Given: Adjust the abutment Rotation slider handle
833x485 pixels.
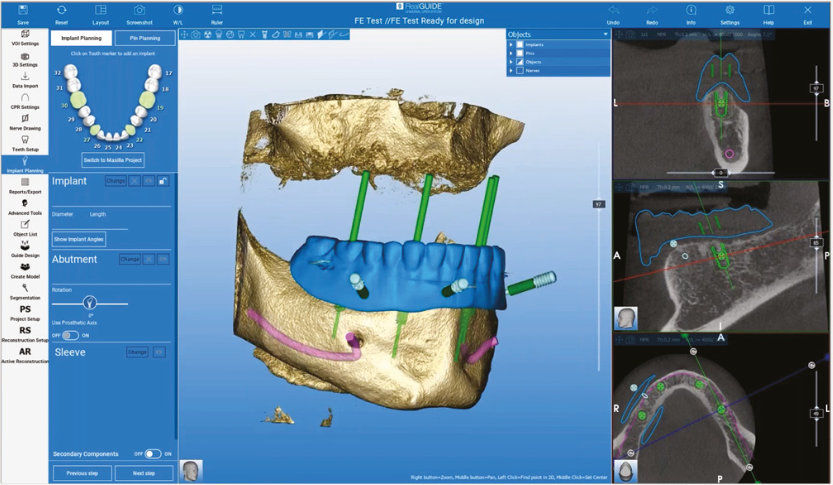Looking at the screenshot, I should point(89,301).
